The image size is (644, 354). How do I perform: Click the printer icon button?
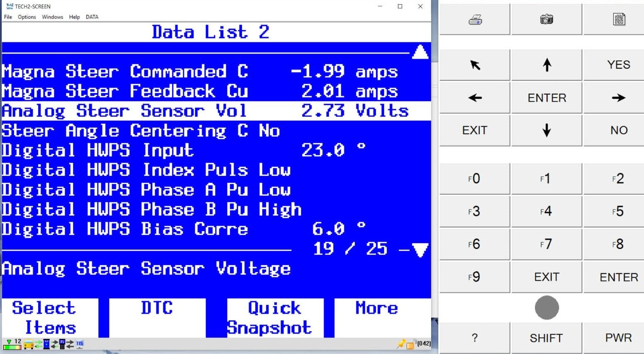475,20
